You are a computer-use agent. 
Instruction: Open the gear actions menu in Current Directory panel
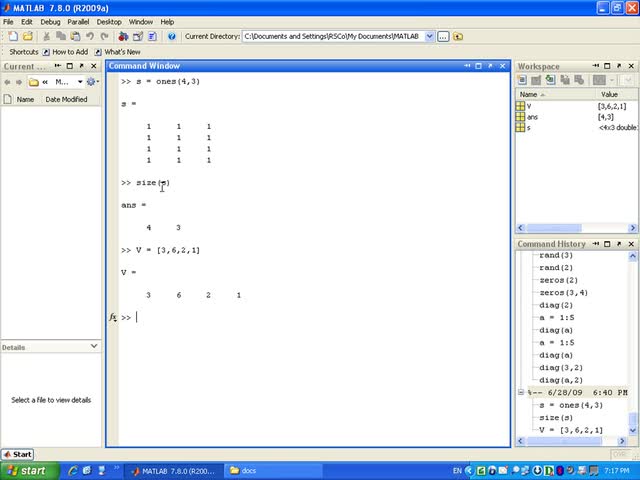92,82
